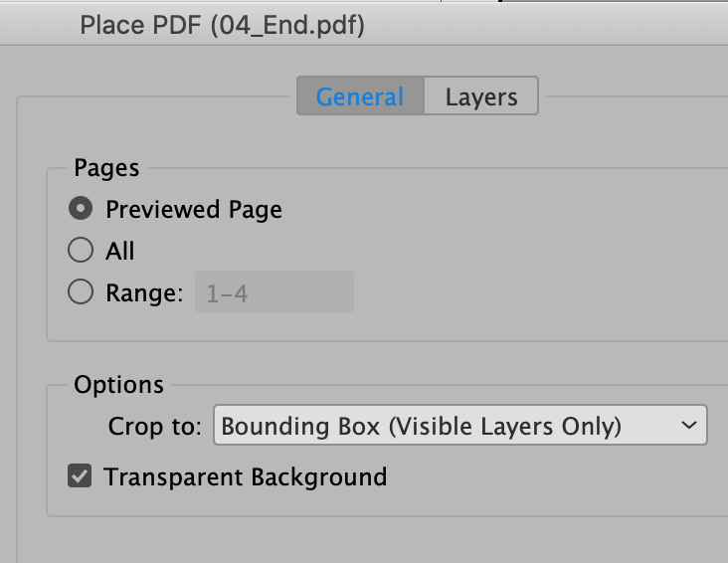Click the Previewed Page label text

(x=194, y=210)
